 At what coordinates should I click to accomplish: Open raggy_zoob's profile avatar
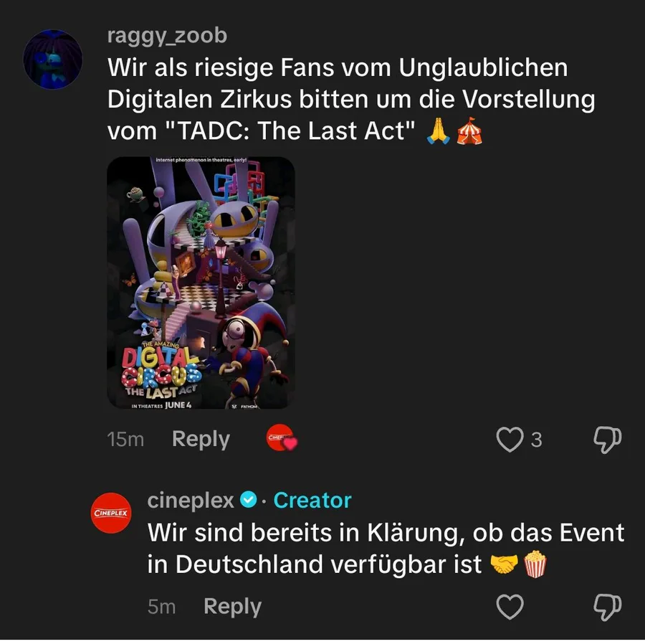click(52, 60)
